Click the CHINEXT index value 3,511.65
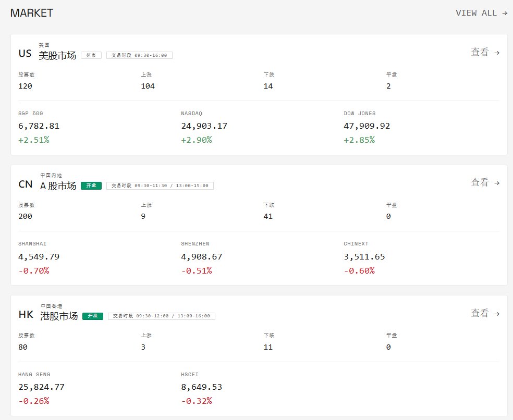Screen dimensions: 513x420 (364, 257)
